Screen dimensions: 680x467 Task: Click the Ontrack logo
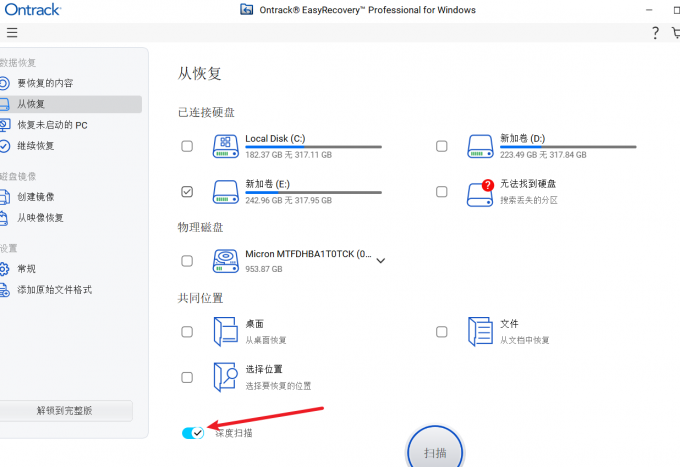(33, 10)
